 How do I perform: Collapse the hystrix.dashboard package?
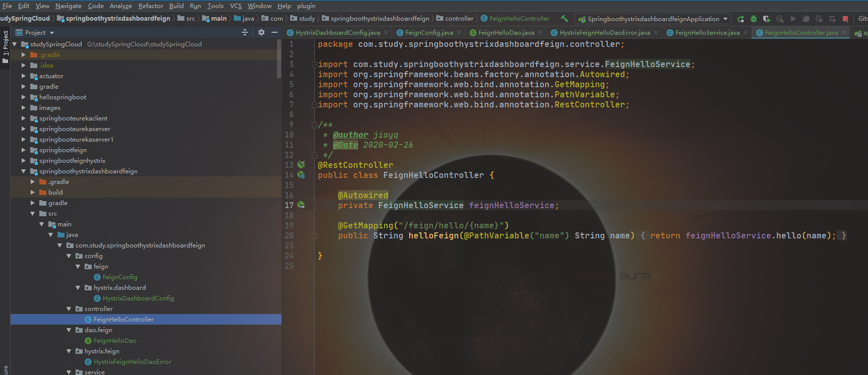point(78,288)
